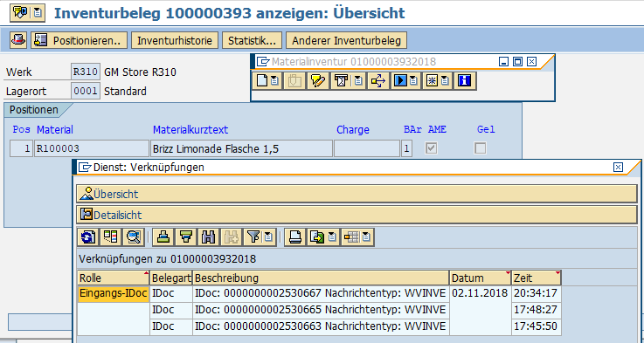Click the Materialinventur toolbox title menu icon

263,62
